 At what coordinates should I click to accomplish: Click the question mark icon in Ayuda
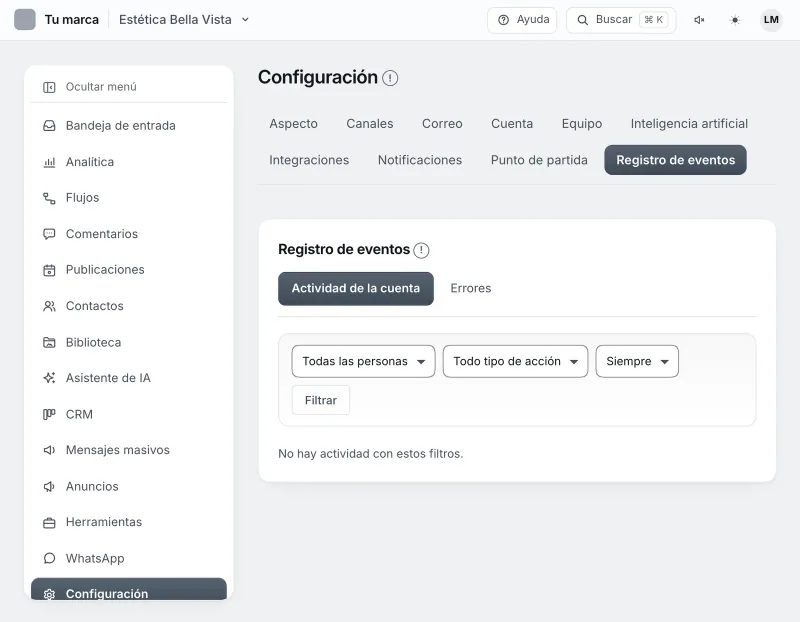(x=503, y=20)
